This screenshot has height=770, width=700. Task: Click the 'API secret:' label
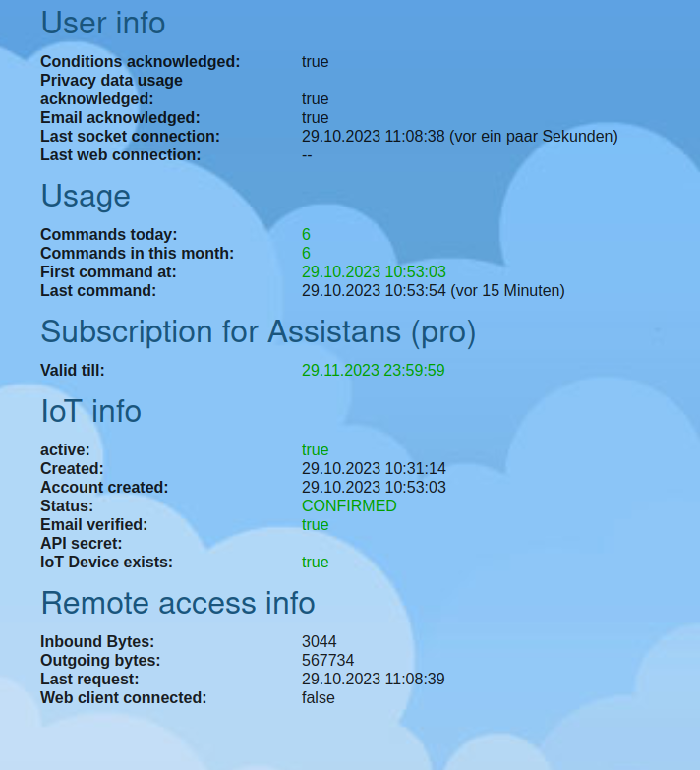[82, 544]
